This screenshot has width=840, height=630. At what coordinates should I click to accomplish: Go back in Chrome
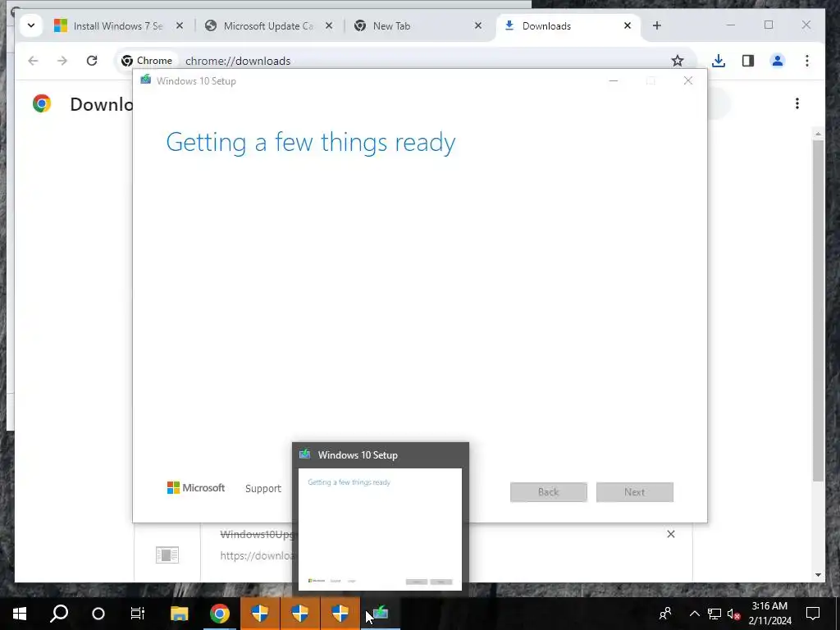pos(33,61)
